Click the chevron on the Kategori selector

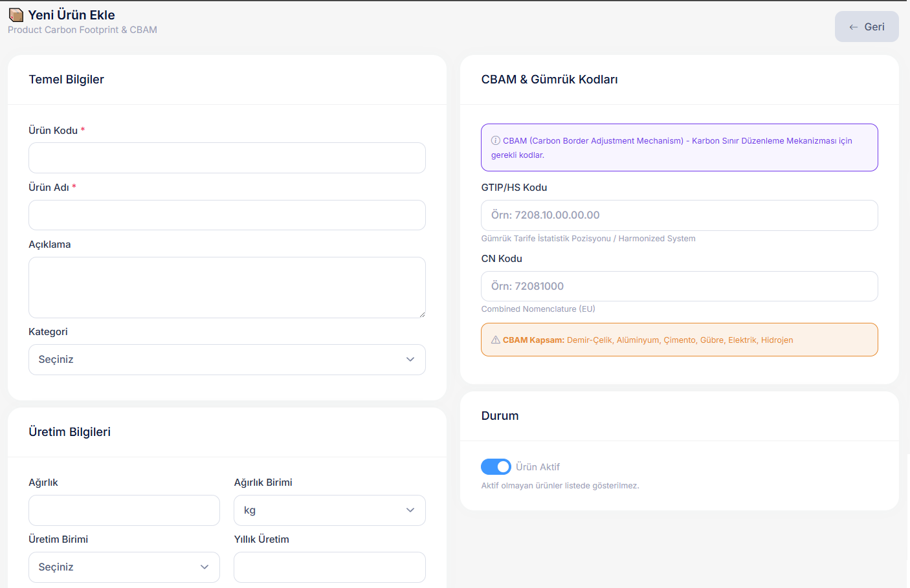pos(410,359)
